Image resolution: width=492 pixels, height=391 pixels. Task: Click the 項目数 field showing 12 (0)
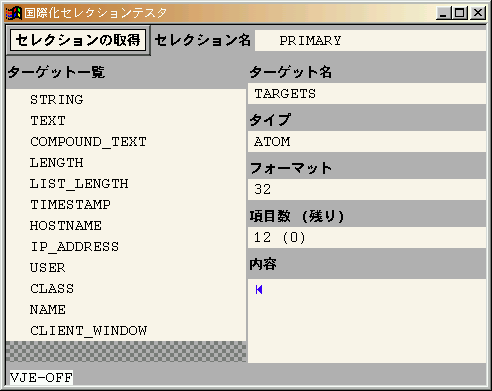(367, 237)
